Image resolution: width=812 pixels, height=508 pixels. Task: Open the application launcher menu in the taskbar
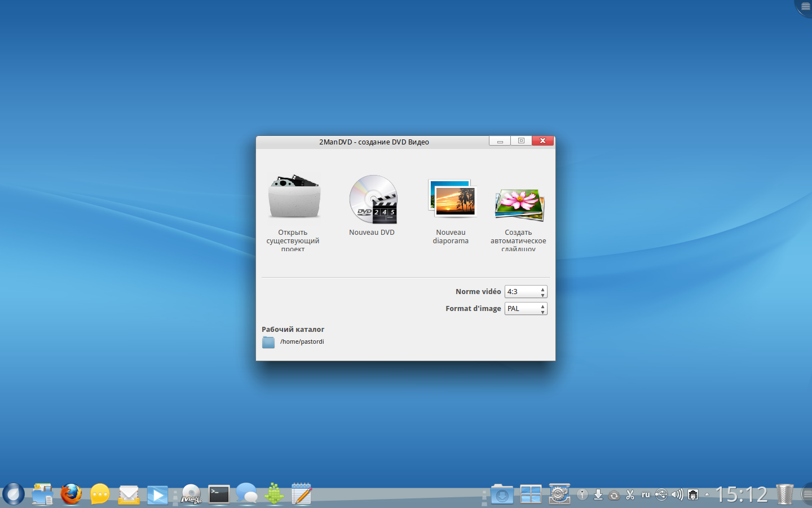13,494
